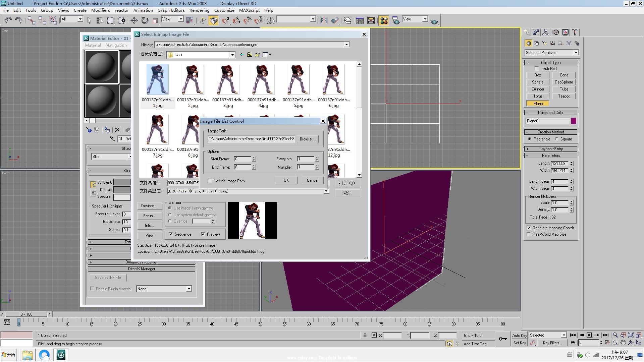Open the Standard Primitives dropdown
644x362 pixels.
point(576,53)
